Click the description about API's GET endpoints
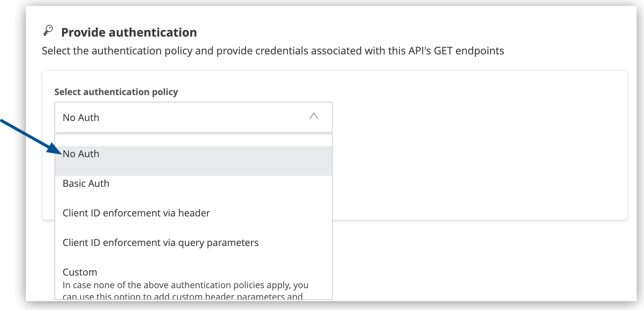Viewport: 644px width, 310px height. click(x=273, y=51)
